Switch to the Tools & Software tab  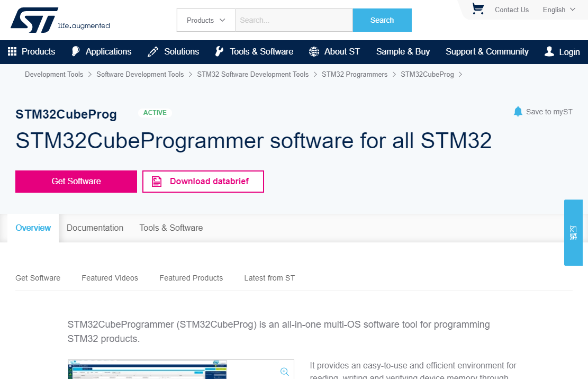click(x=171, y=228)
